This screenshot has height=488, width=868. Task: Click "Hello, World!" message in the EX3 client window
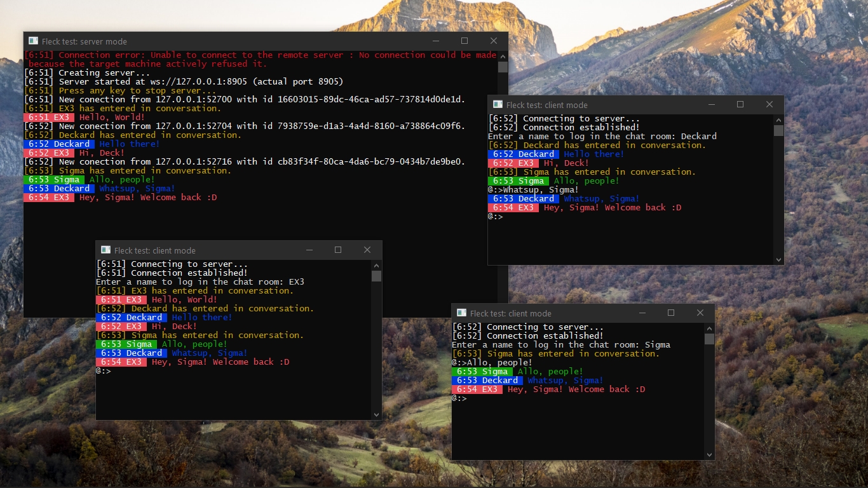coord(184,300)
